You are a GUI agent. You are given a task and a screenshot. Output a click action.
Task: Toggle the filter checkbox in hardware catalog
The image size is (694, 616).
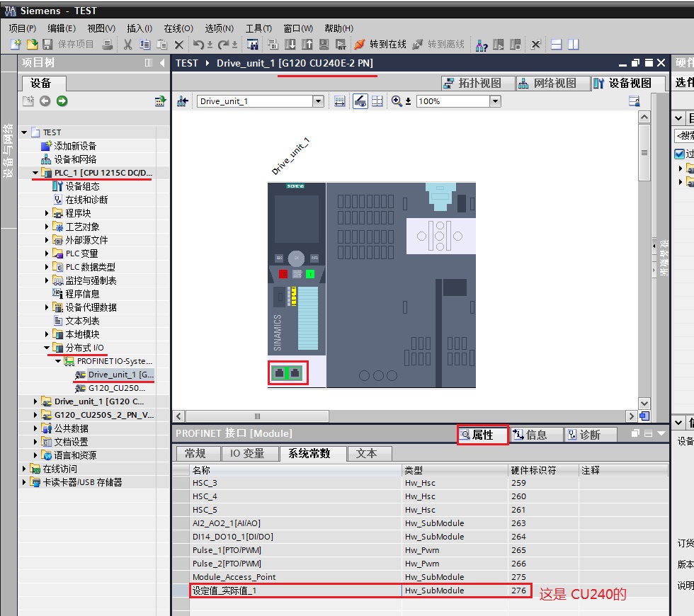click(x=679, y=154)
